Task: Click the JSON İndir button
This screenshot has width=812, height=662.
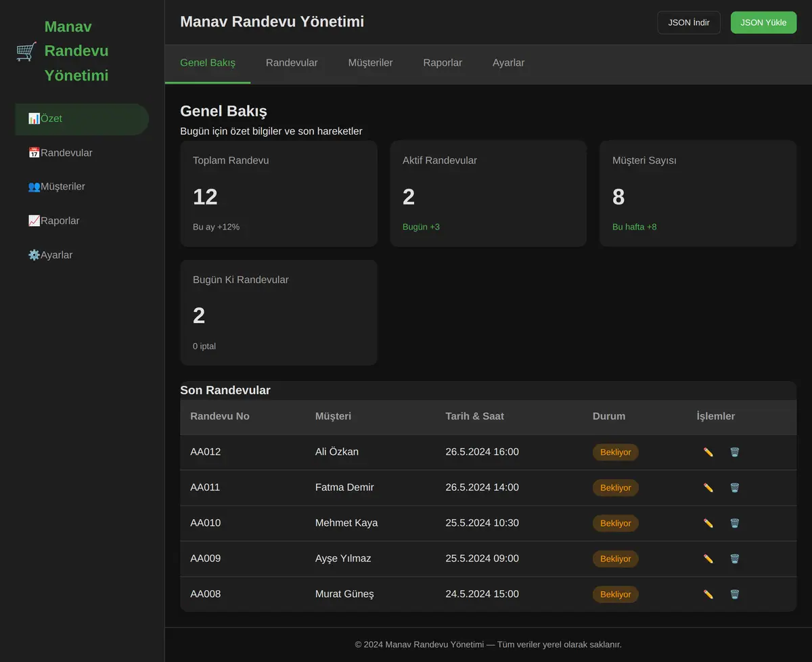Action: pyautogui.click(x=689, y=22)
